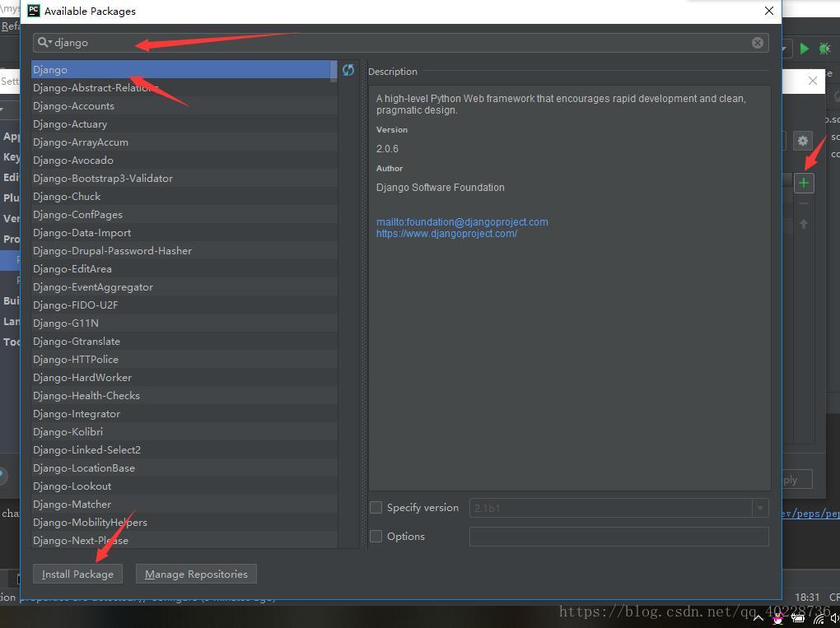This screenshot has height=628, width=840.
Task: Select Django-G11N package
Action: click(x=184, y=323)
